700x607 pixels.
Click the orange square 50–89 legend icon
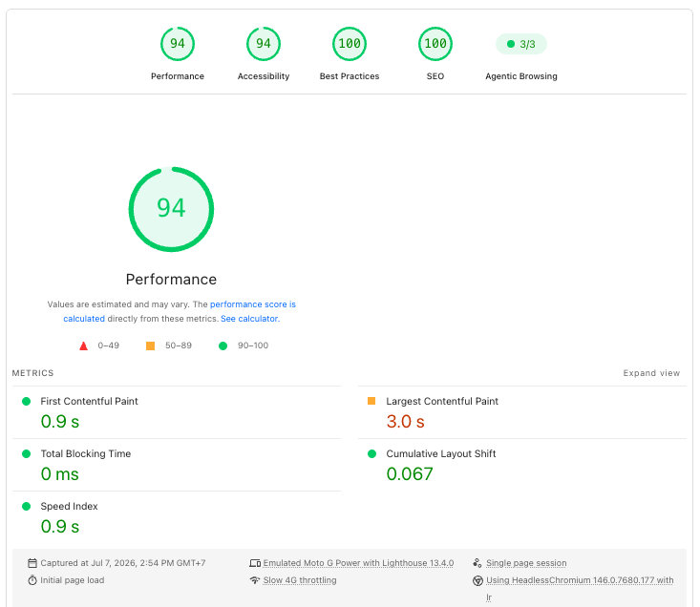click(x=151, y=345)
